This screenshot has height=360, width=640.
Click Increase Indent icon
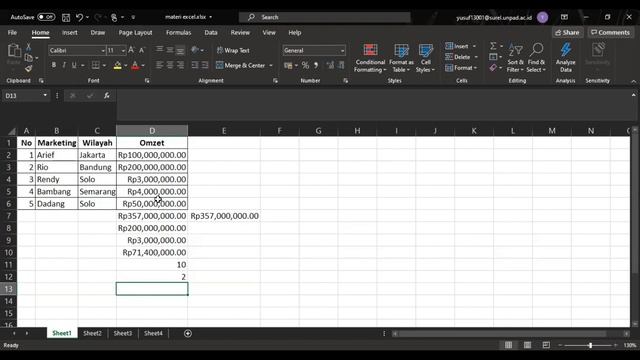[205, 65]
